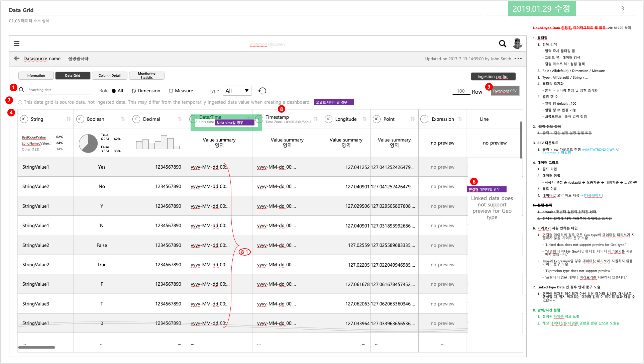Sort the Point column

413,119
